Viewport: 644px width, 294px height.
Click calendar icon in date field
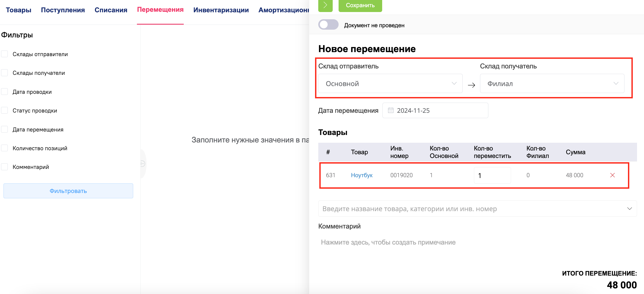click(x=390, y=110)
